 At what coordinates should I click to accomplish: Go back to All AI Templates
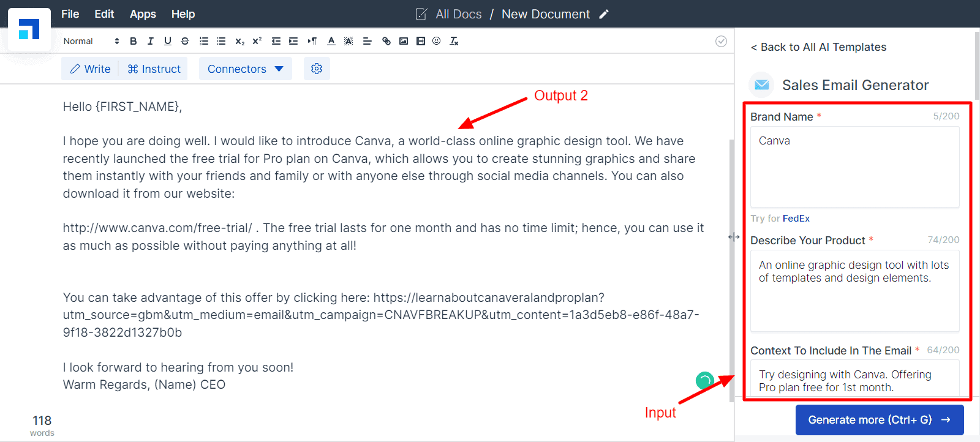pos(818,47)
